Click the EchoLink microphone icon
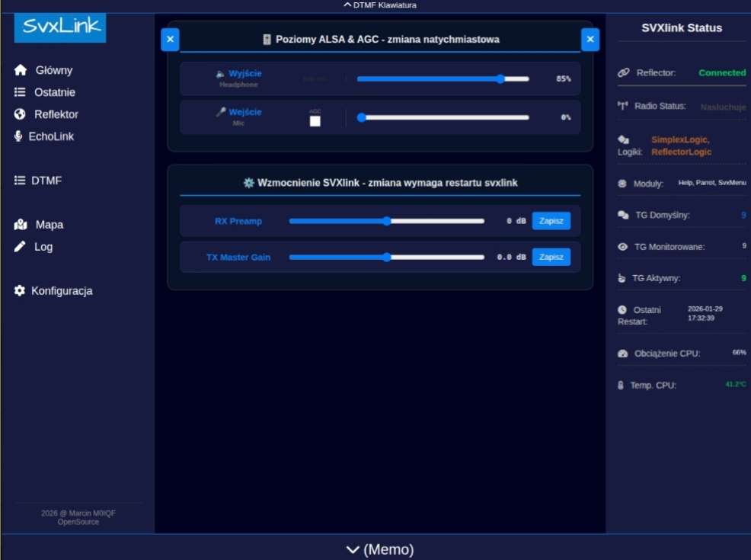This screenshot has width=751, height=560. [x=18, y=136]
